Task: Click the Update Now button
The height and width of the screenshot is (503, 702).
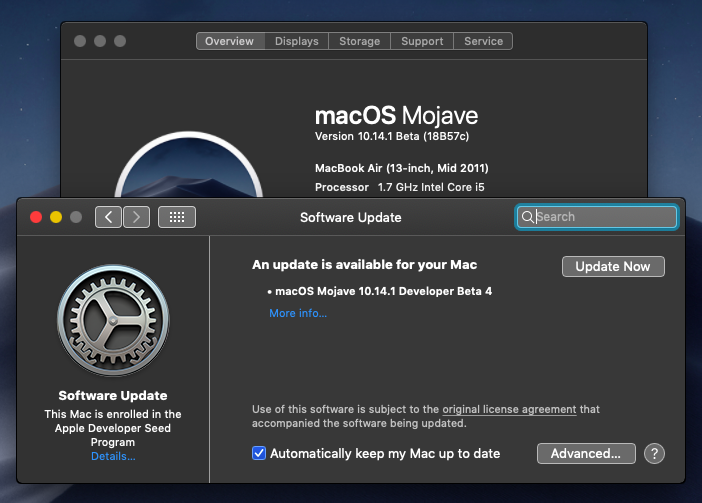Action: click(613, 267)
